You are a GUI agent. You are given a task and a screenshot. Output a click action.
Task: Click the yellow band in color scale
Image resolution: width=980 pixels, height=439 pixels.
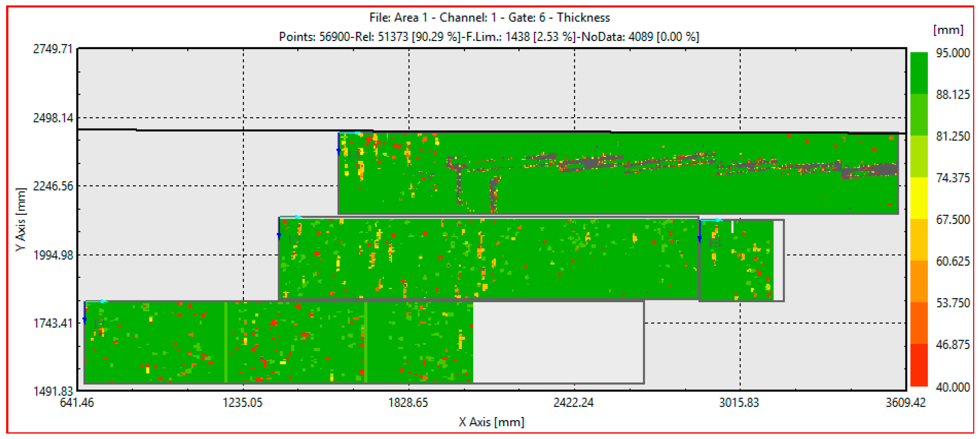919,198
